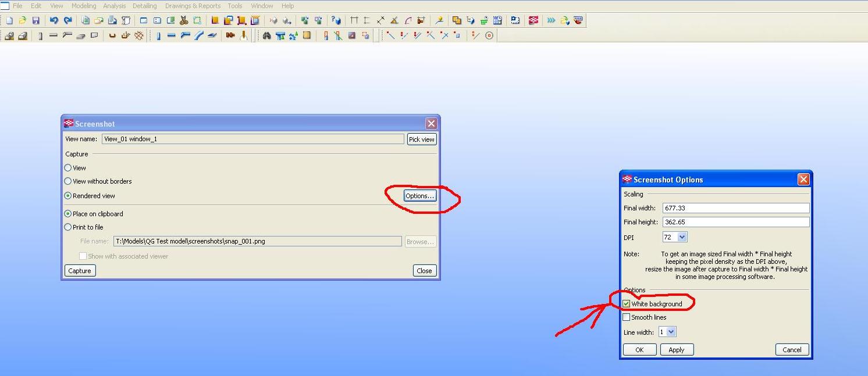The height and width of the screenshot is (376, 868).
Task: Click the binoculars find icon
Action: click(266, 35)
